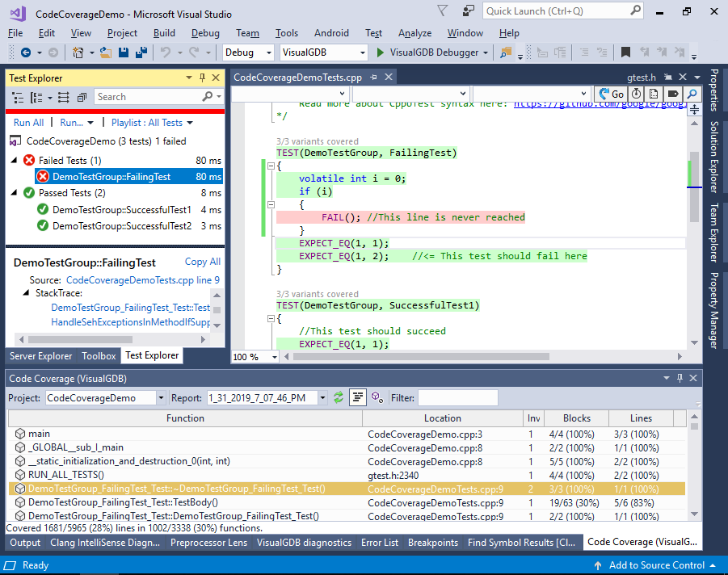728x575 pixels.
Task: Open the Run... dropdown arrow
Action: pyautogui.click(x=90, y=123)
